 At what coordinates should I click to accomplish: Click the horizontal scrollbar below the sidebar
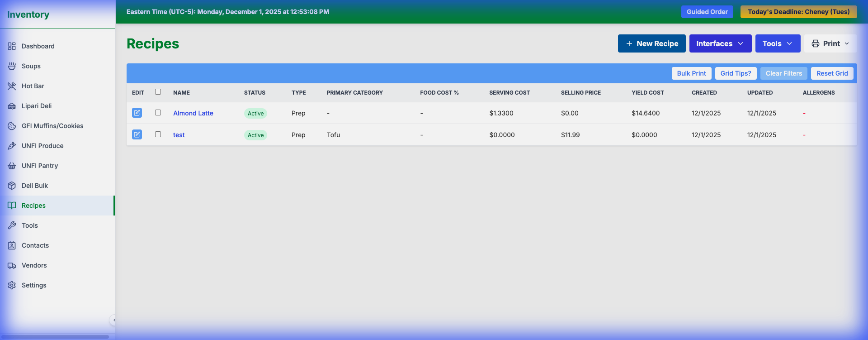point(55,337)
